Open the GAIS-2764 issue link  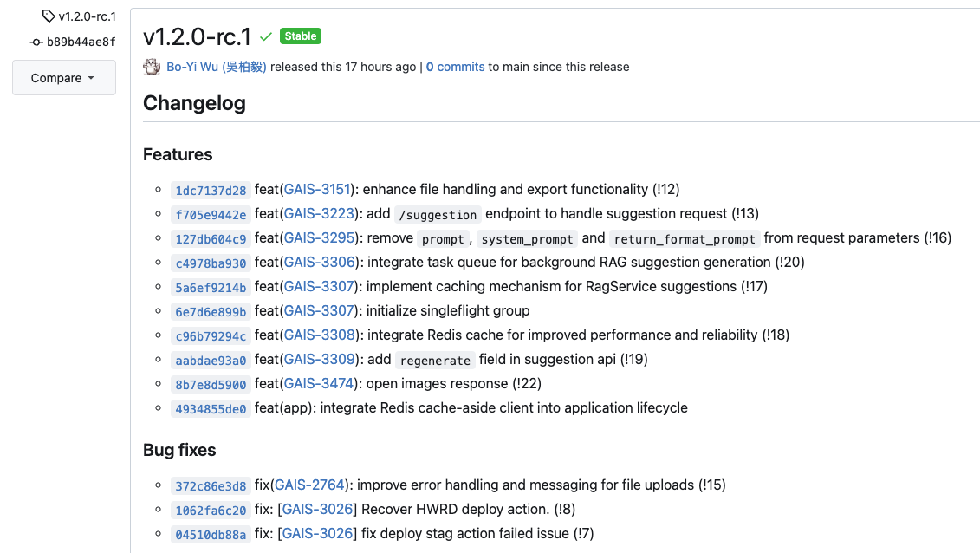(310, 485)
